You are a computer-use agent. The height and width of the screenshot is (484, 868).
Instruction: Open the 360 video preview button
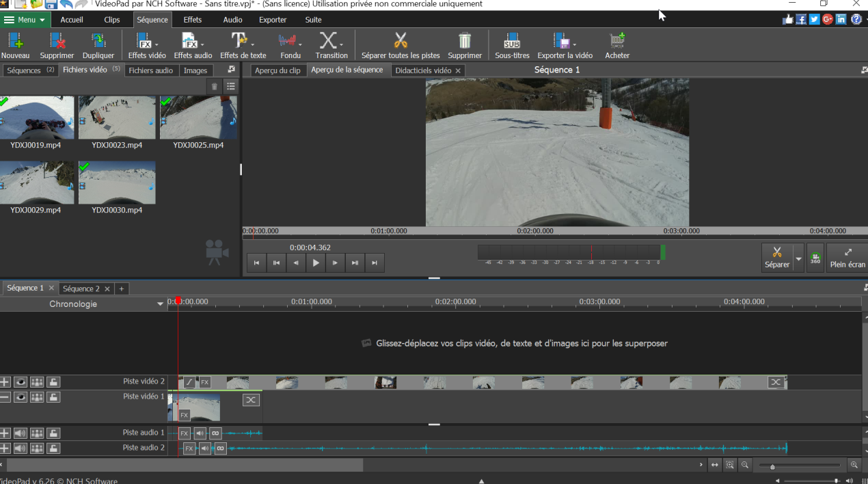click(815, 258)
